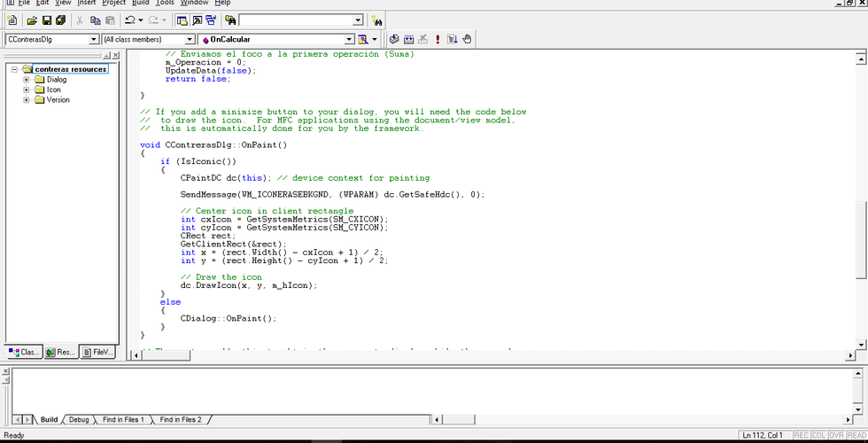Collapse the contreras resources tree node
The height and width of the screenshot is (443, 868).
(x=13, y=69)
